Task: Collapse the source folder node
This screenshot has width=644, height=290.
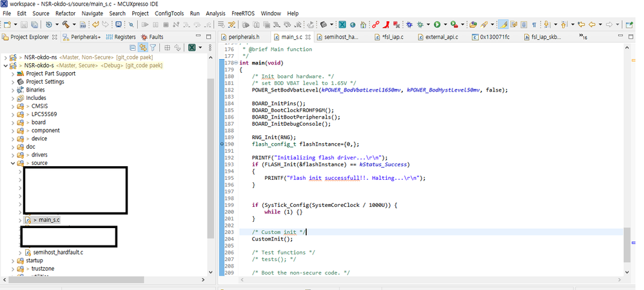Action: [13, 163]
